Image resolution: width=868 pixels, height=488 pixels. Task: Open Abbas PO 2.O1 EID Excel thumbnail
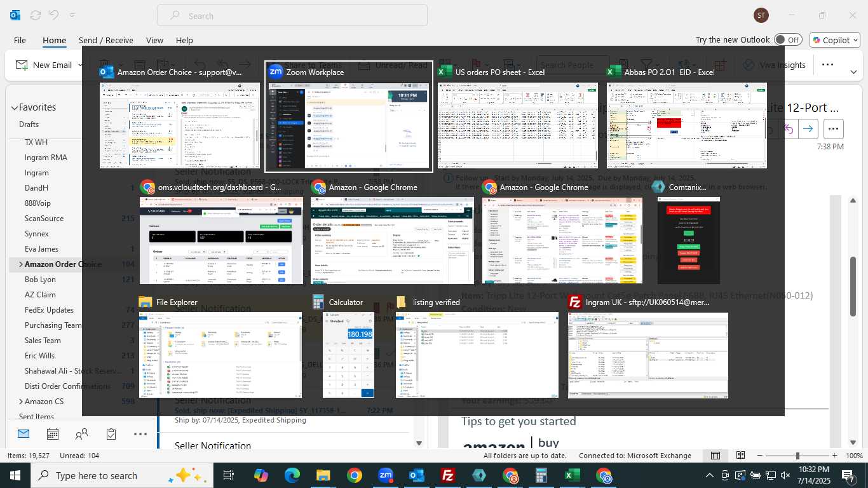tap(687, 117)
